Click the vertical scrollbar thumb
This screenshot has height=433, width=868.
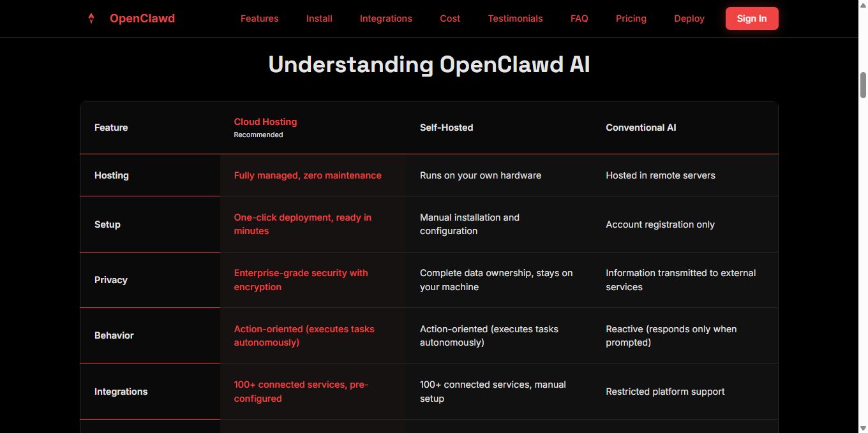[x=863, y=85]
